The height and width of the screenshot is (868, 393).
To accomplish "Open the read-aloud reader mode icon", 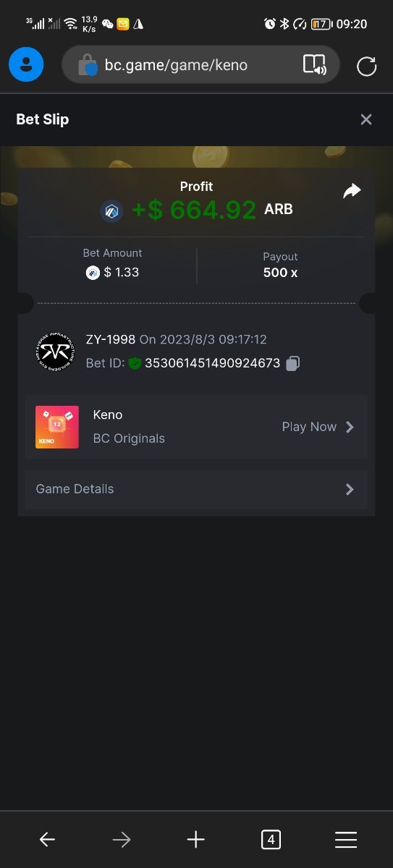I will pos(314,65).
